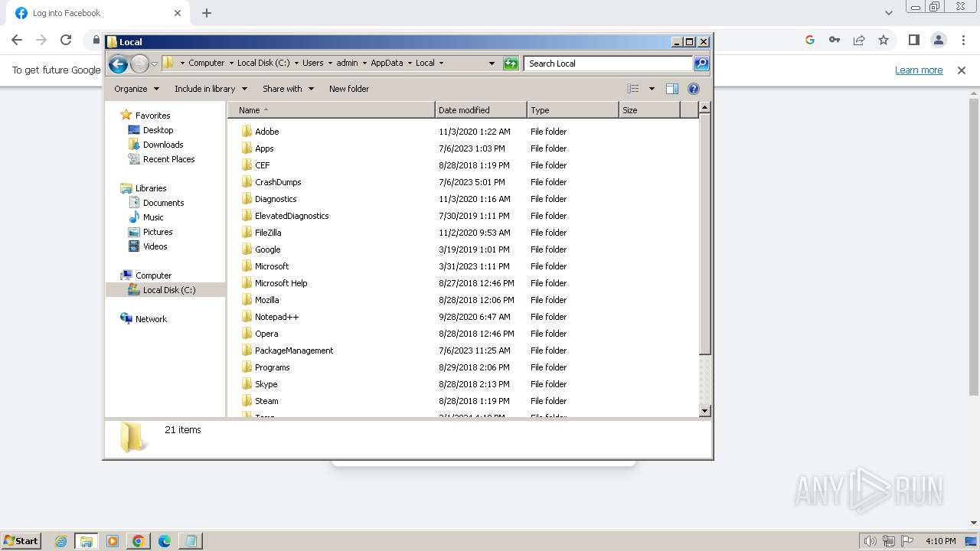Click the Chrome taskbar icon
Viewport: 980px width, 551px height.
click(x=138, y=541)
